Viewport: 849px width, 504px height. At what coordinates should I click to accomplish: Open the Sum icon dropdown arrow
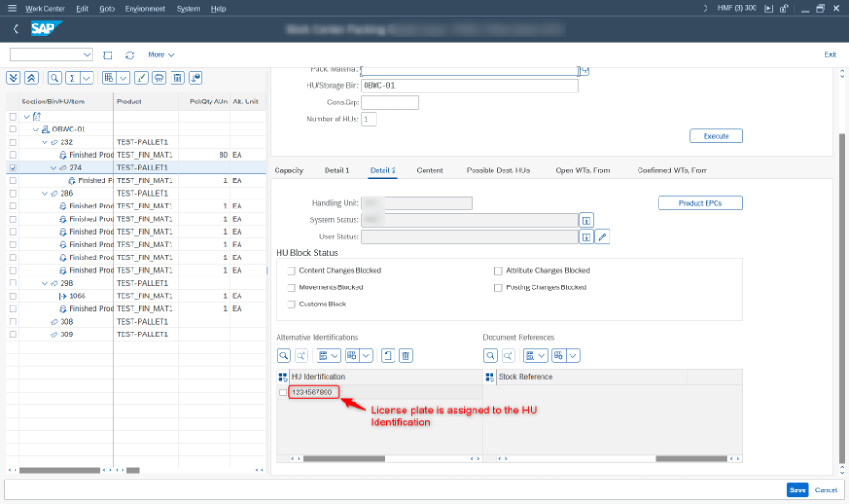coord(87,78)
